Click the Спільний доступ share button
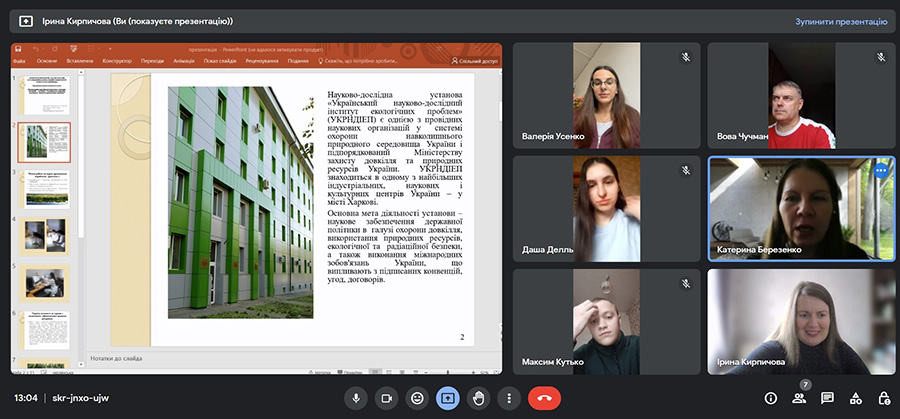 (x=476, y=61)
